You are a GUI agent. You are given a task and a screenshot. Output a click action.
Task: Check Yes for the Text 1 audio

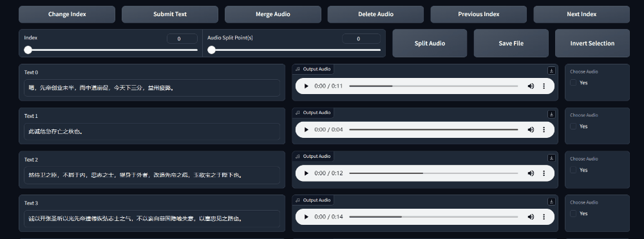[x=573, y=126]
